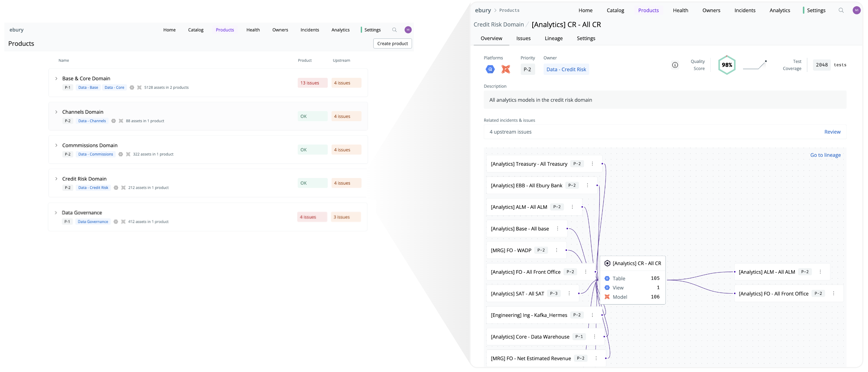Image resolution: width=868 pixels, height=372 pixels.
Task: Expand the Credit Risk Domain row
Action: click(x=56, y=179)
